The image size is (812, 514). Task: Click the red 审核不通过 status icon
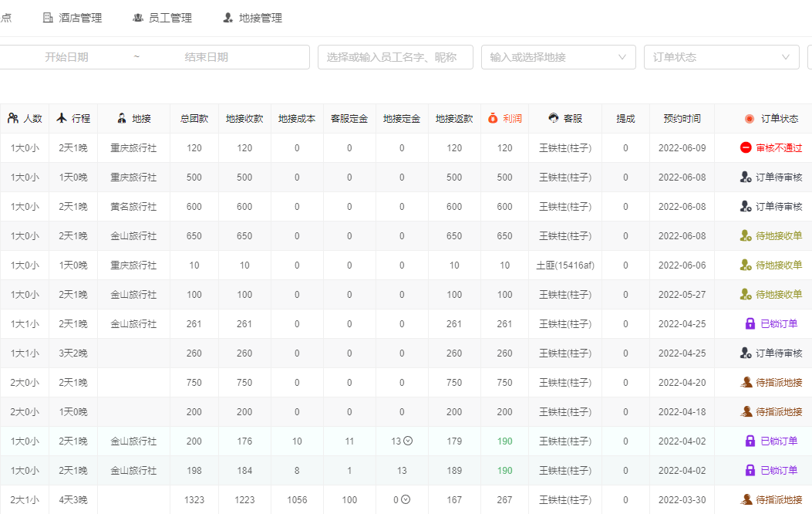[x=746, y=147]
